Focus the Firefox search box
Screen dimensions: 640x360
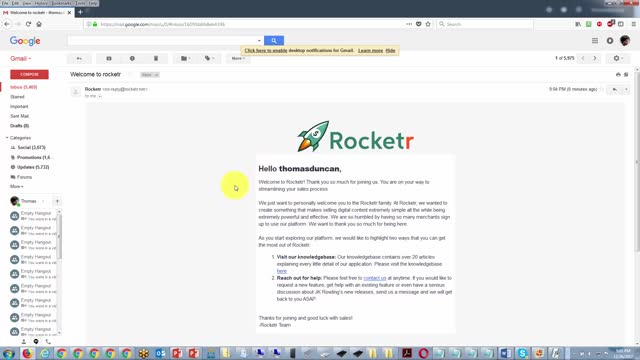tap(484, 24)
